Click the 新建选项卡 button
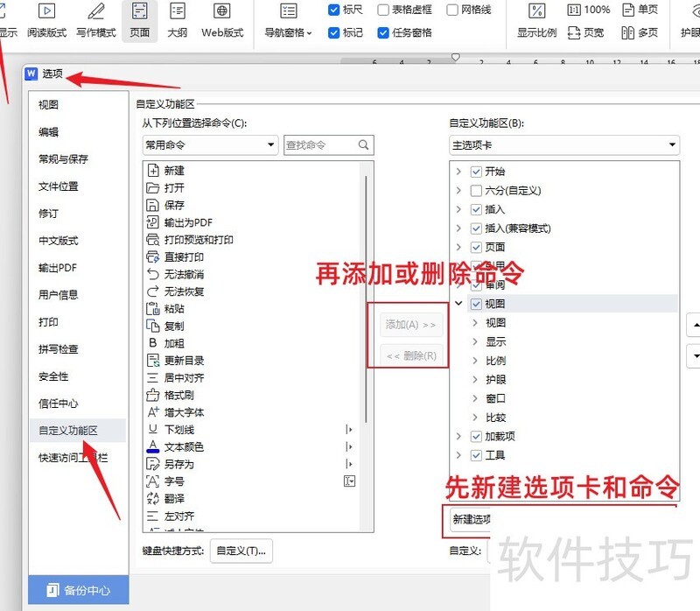This screenshot has width=700, height=611. [472, 519]
